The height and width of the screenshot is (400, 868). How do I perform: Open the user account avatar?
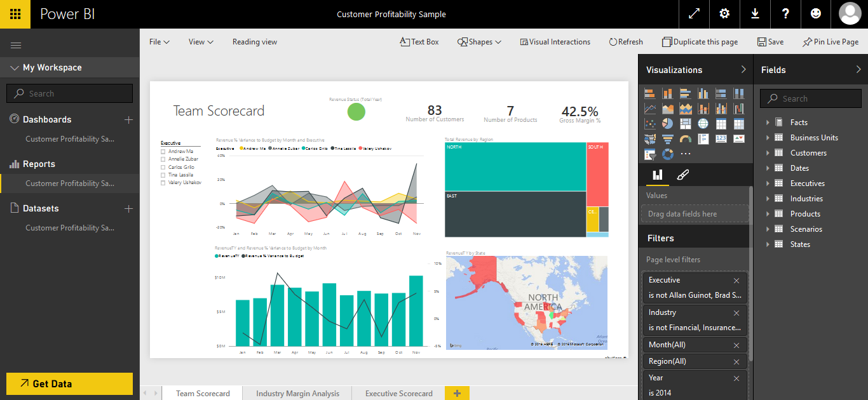850,14
